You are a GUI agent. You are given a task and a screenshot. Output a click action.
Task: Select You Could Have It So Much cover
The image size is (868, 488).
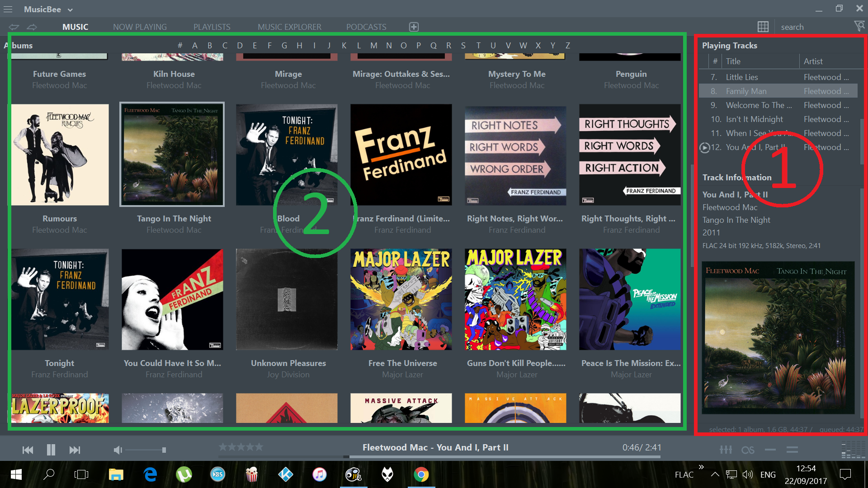tap(172, 299)
